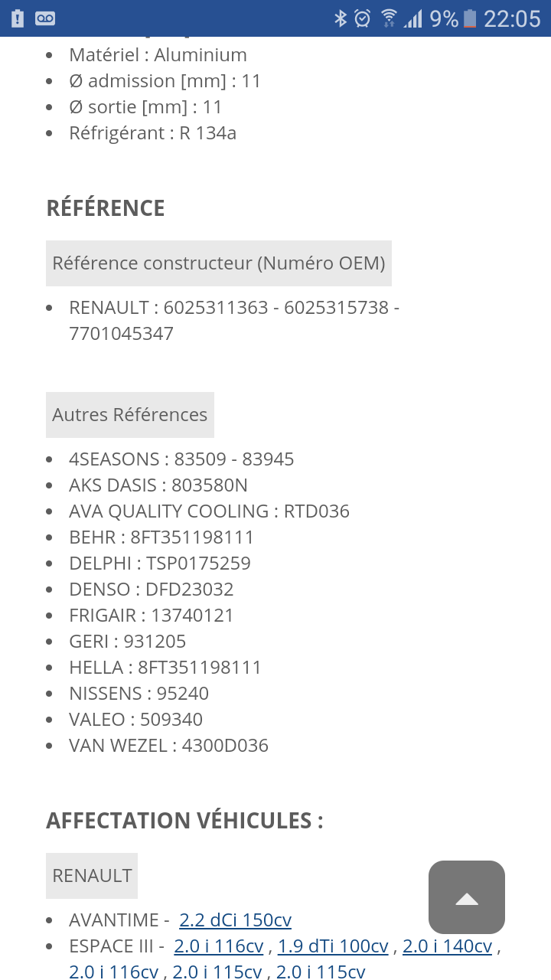Click the VALEO : 509340 reference entry
Image resolution: width=551 pixels, height=980 pixels.
tap(135, 720)
